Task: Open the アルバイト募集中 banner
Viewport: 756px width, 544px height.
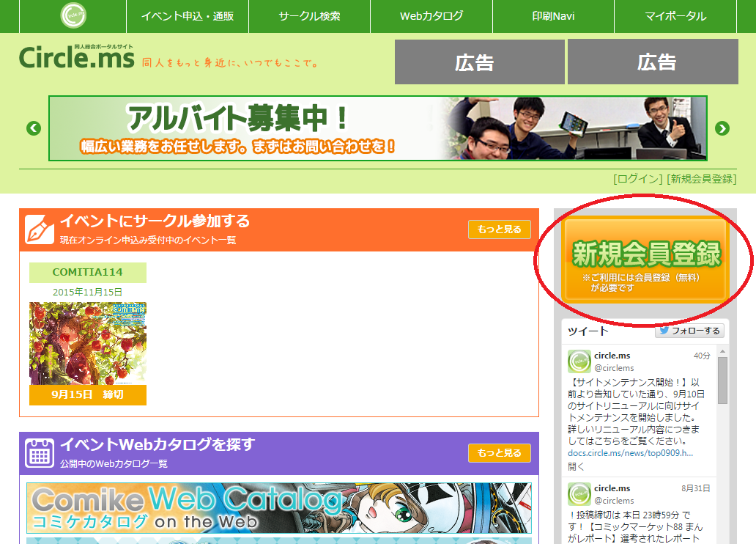Action: pos(377,128)
